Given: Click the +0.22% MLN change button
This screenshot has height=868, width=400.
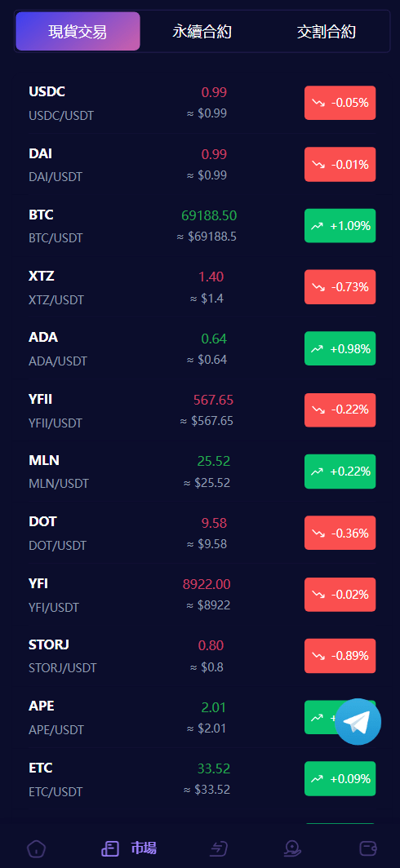Looking at the screenshot, I should 340,471.
